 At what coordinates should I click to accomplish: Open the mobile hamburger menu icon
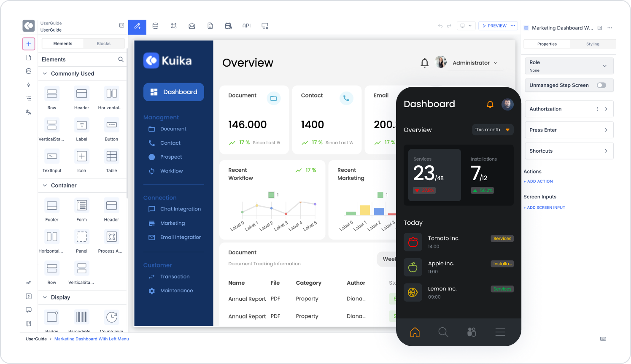click(500, 332)
